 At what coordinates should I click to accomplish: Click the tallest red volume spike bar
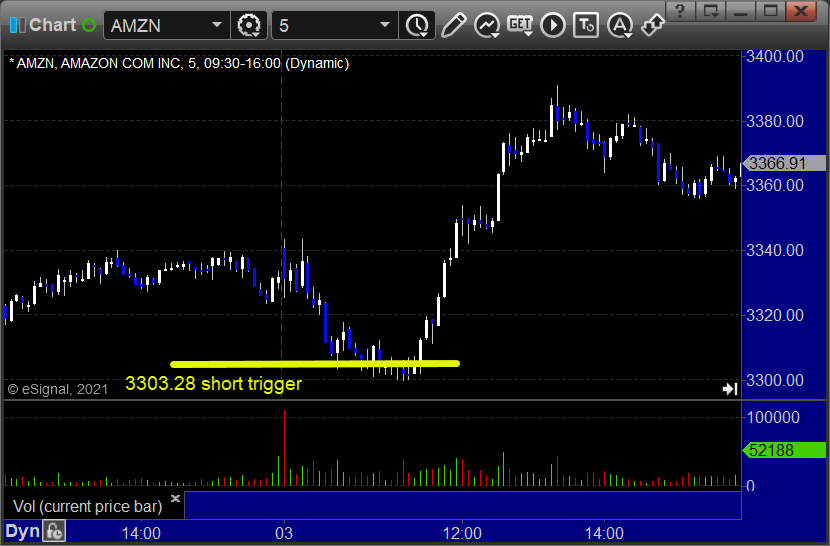click(284, 448)
